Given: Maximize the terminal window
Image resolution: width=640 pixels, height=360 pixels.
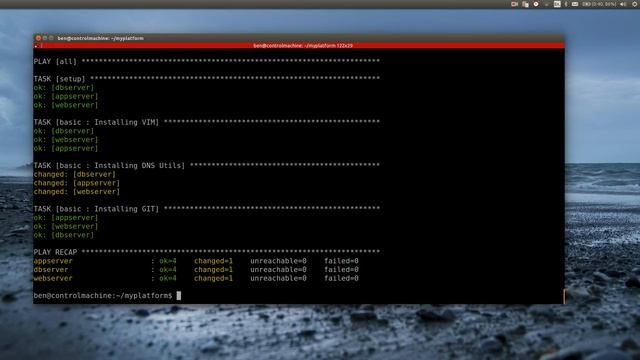Looking at the screenshot, I should point(51,38).
